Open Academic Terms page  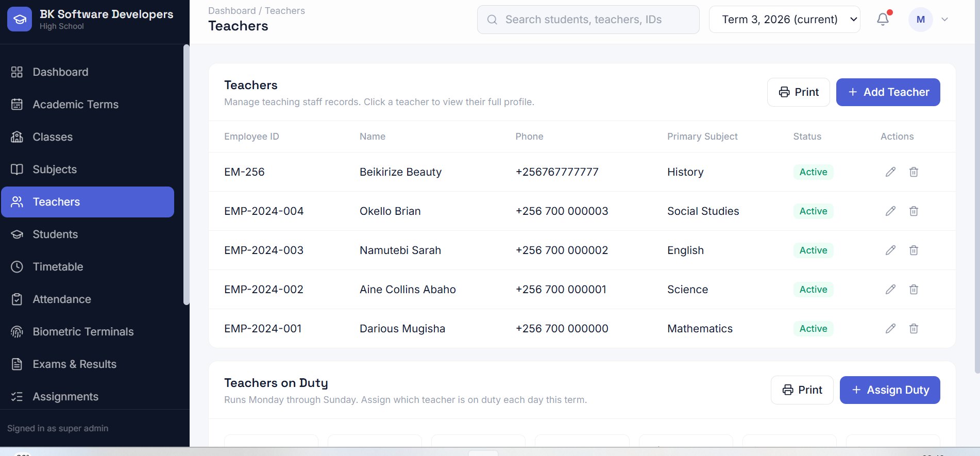click(88, 105)
